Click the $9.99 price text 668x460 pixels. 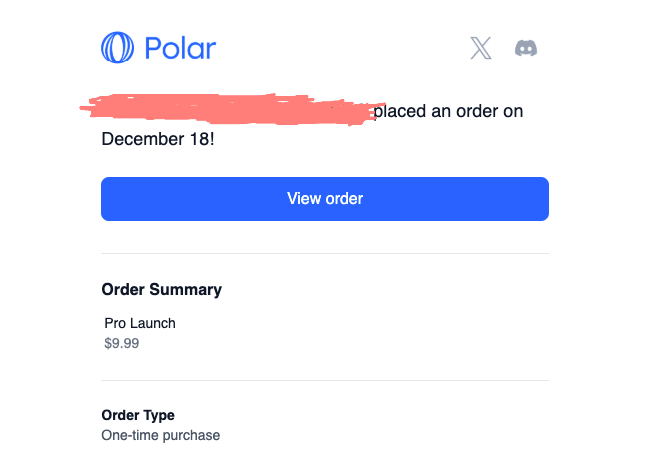coord(121,343)
